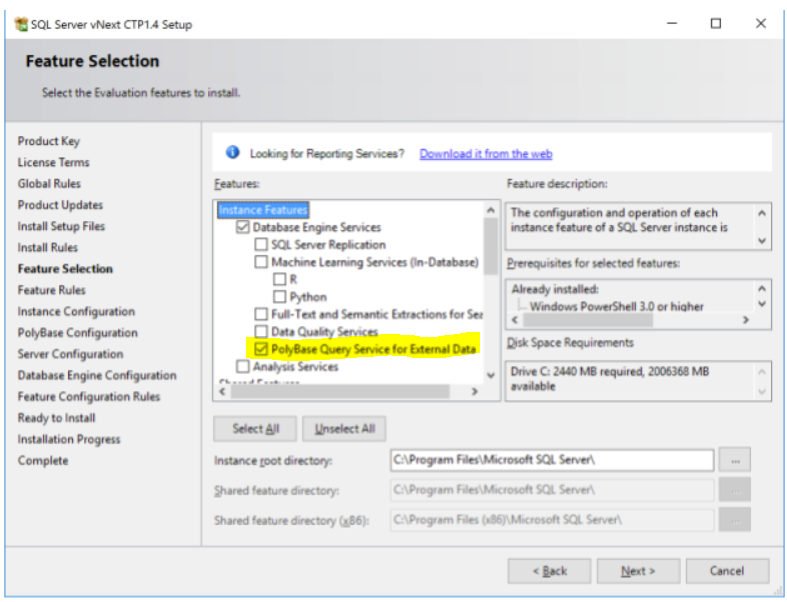This screenshot has height=602, width=787.
Task: Click the Select All button
Action: pos(255,429)
